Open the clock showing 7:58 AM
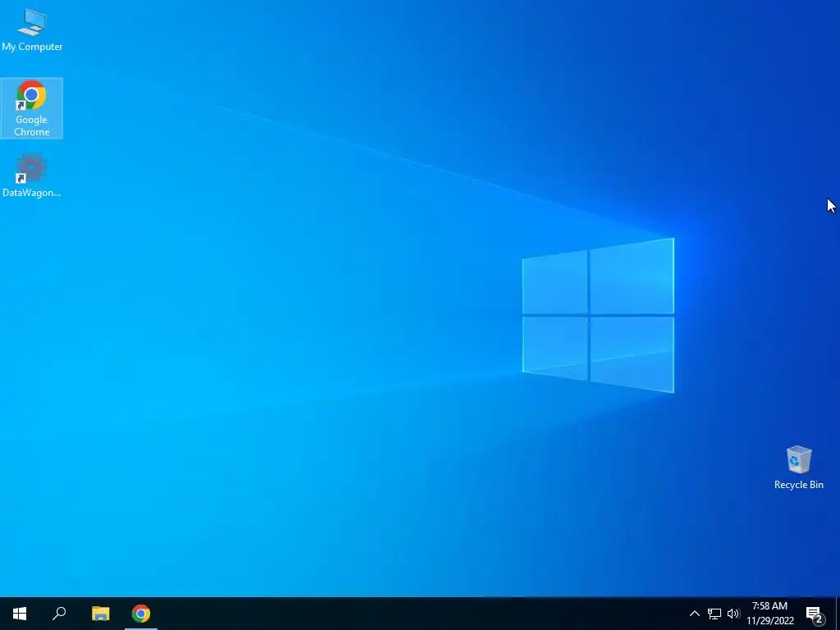 [x=769, y=614]
